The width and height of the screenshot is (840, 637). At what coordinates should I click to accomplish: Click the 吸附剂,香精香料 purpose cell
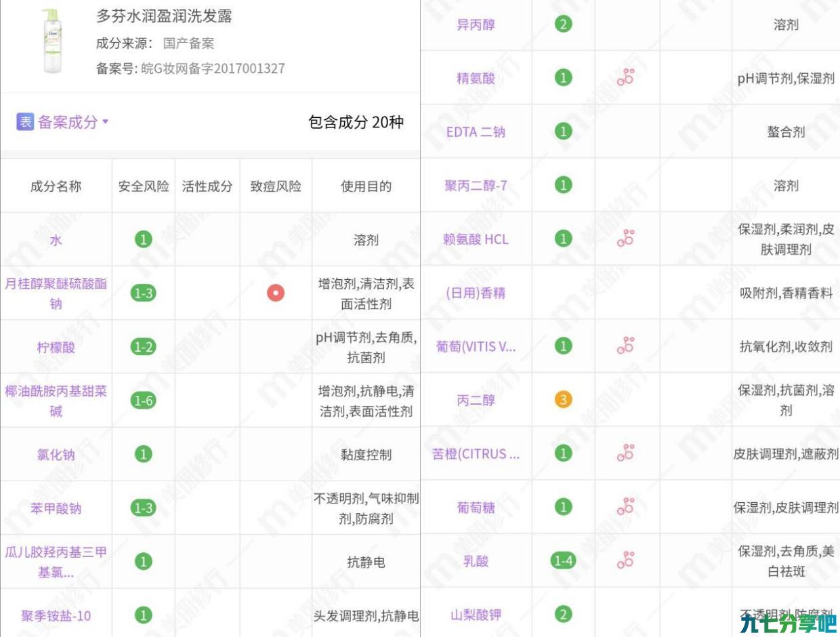coord(786,293)
